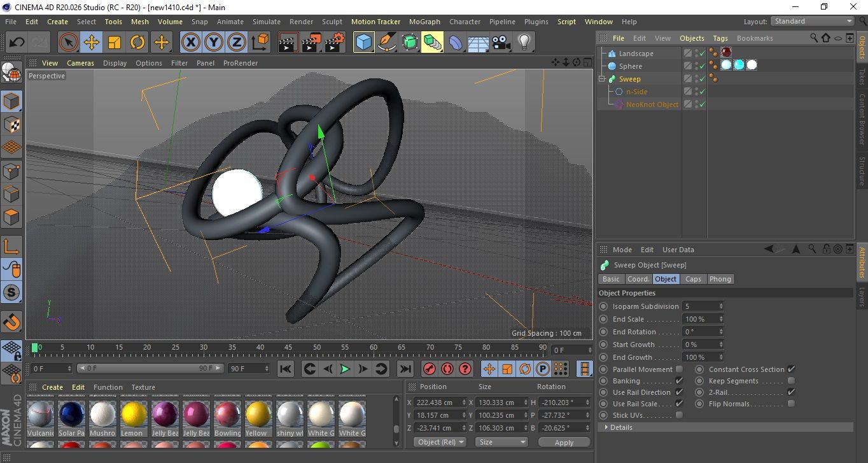This screenshot has height=463, width=868.
Task: Switch to the Caps tab
Action: [693, 279]
